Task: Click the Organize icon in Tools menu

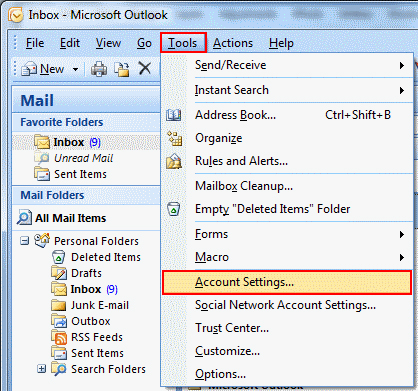Action: [175, 138]
